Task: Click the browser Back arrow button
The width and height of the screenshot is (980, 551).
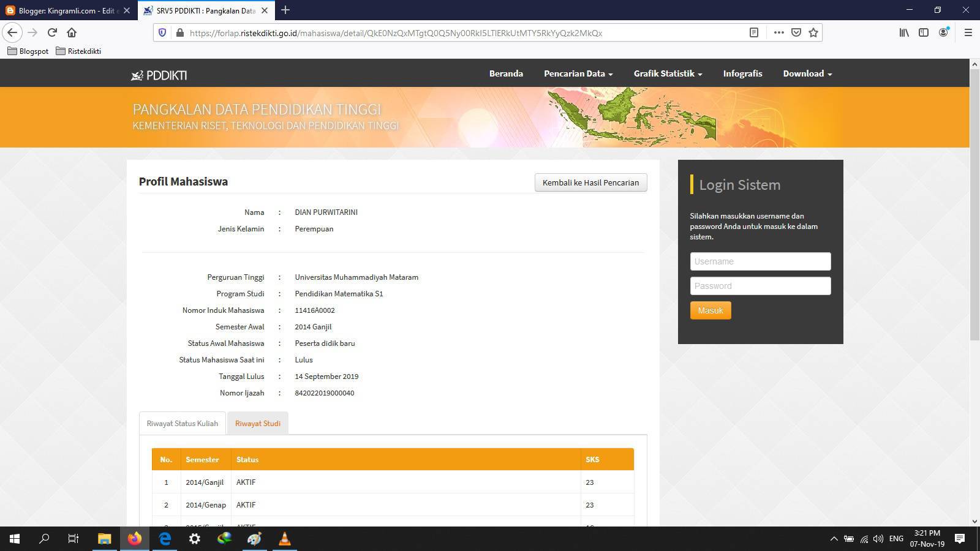Action: coord(12,32)
